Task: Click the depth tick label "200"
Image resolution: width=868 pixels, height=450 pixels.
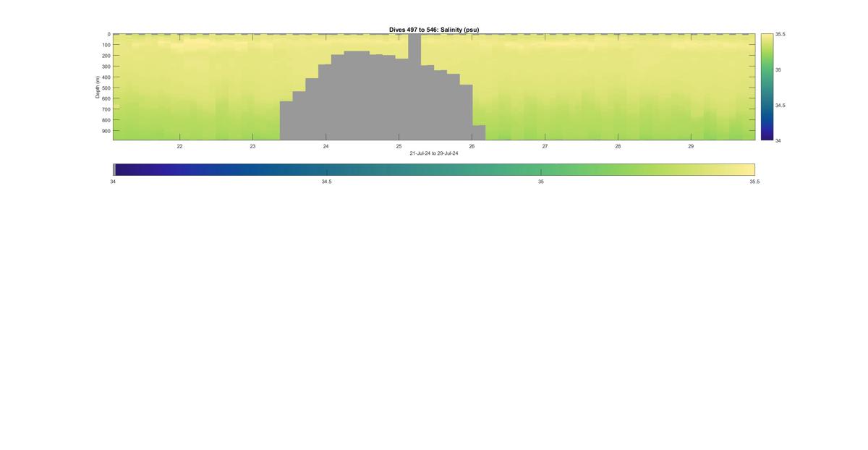Action: [106, 56]
